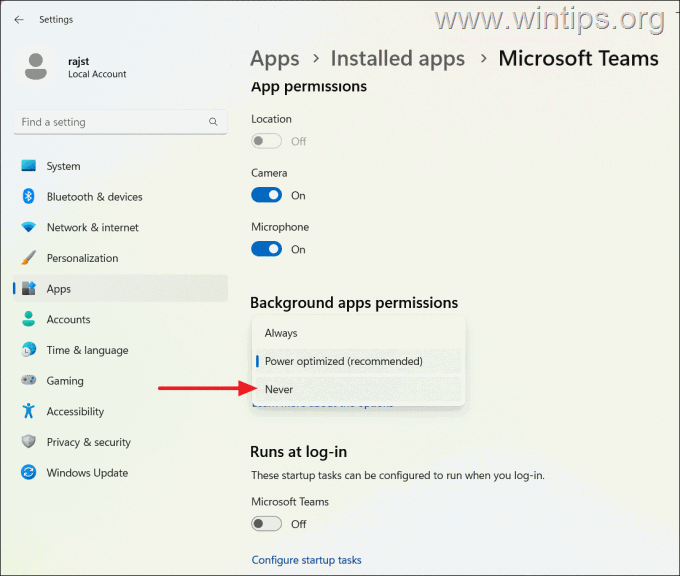Open Accounts settings
This screenshot has height=576, width=680.
point(120,319)
